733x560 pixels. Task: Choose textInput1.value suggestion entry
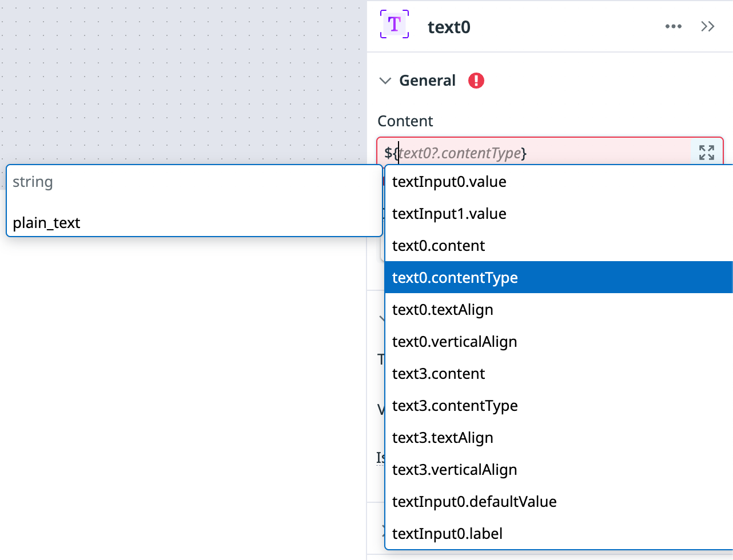[449, 214]
